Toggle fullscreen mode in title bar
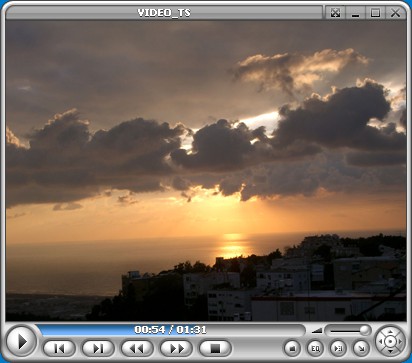The image size is (412, 363). [x=335, y=13]
